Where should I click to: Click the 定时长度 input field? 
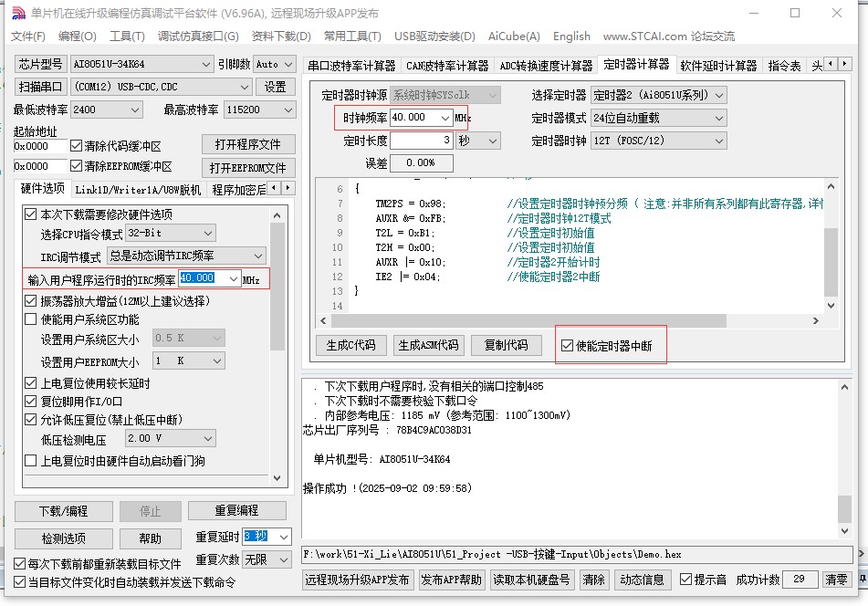pyautogui.click(x=420, y=141)
